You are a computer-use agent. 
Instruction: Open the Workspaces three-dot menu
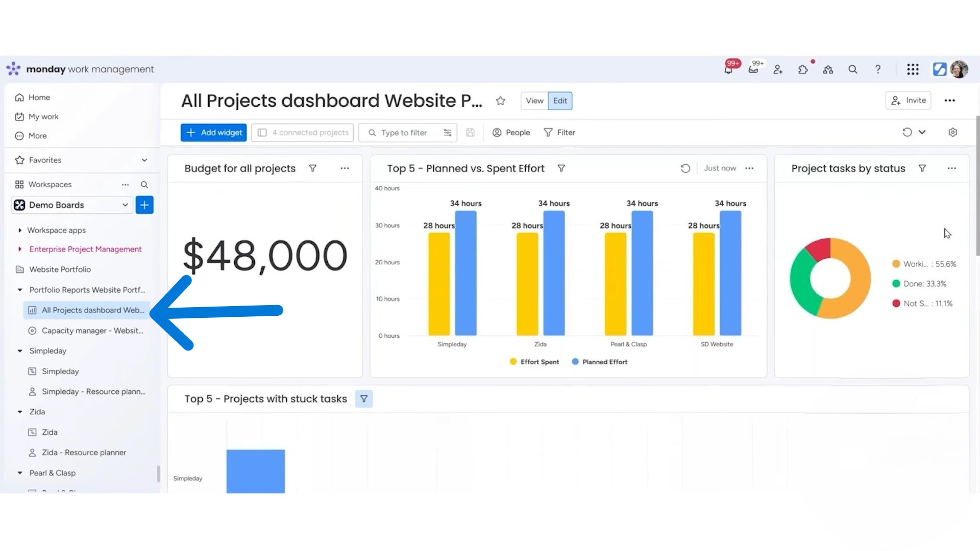pos(125,185)
